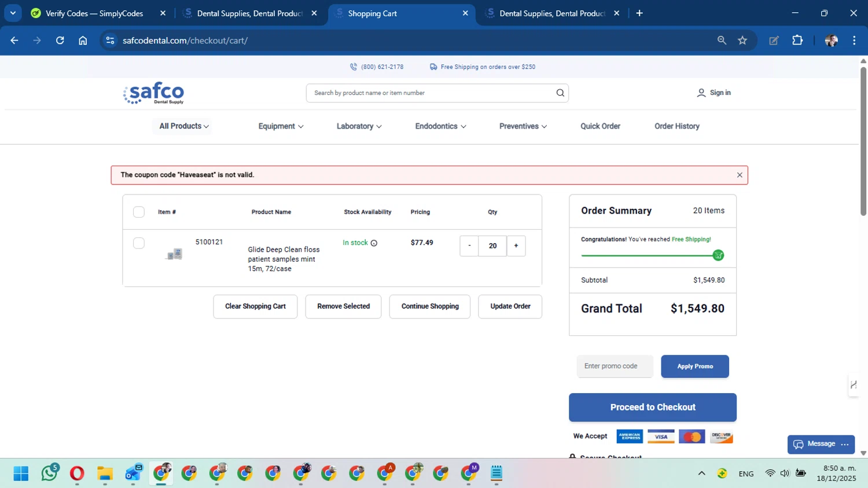The image size is (868, 488).
Task: Switch to the first Dental Supplies tab
Action: pyautogui.click(x=249, y=13)
